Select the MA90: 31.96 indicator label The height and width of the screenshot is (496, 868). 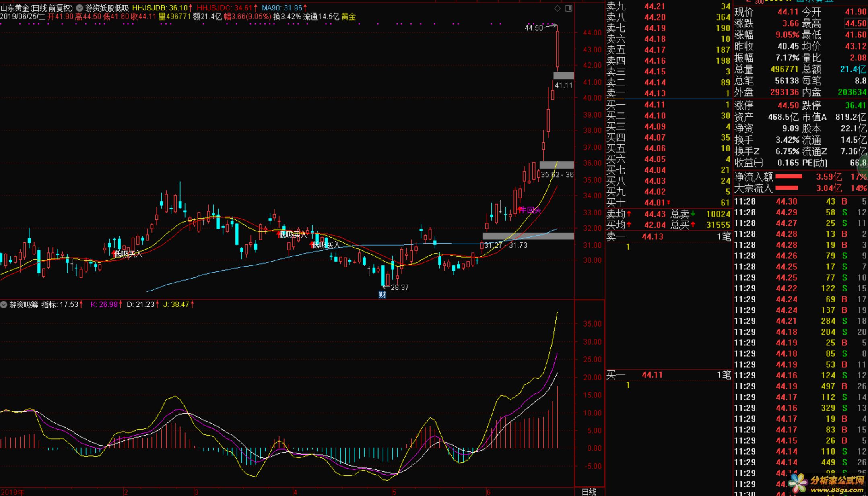point(284,8)
